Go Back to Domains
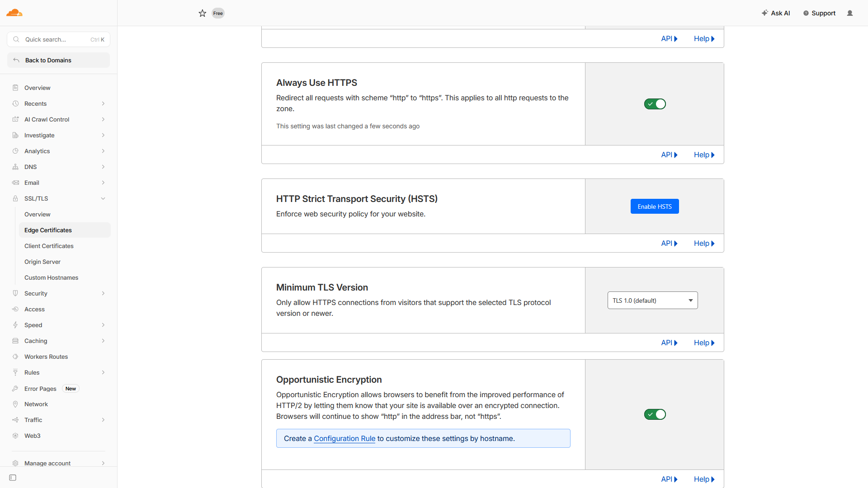Viewport: 868px width, 488px height. (x=58, y=60)
